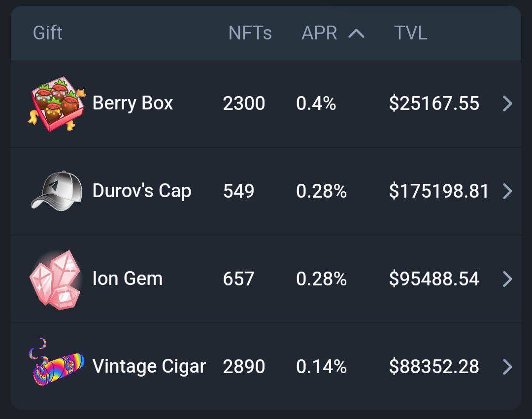This screenshot has width=532, height=419.
Task: Select the Ion Gem name
Action: (x=128, y=279)
